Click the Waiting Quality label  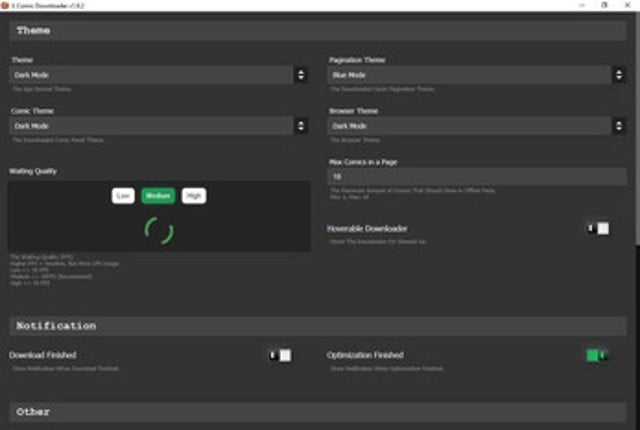pyautogui.click(x=33, y=171)
